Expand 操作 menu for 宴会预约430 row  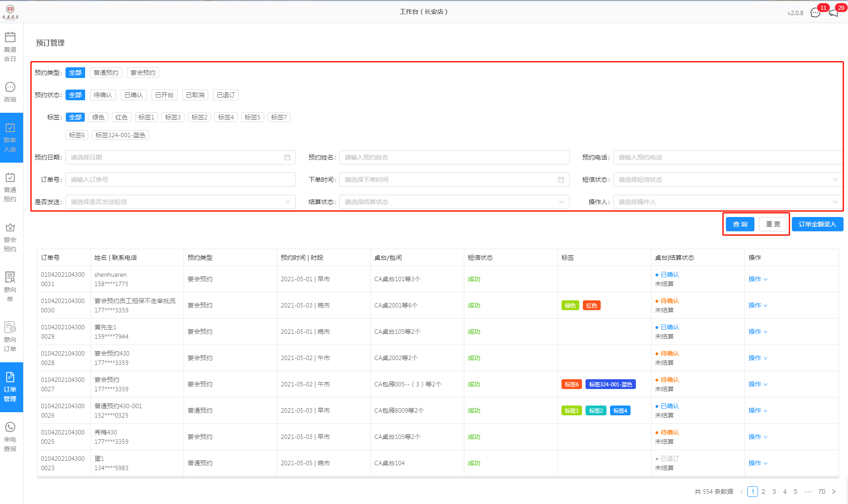click(x=758, y=358)
